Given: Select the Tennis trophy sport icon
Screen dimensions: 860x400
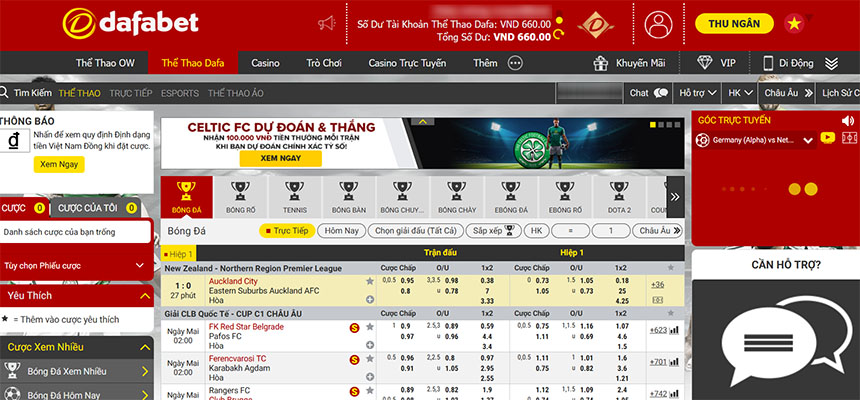Looking at the screenshot, I should coord(294,196).
